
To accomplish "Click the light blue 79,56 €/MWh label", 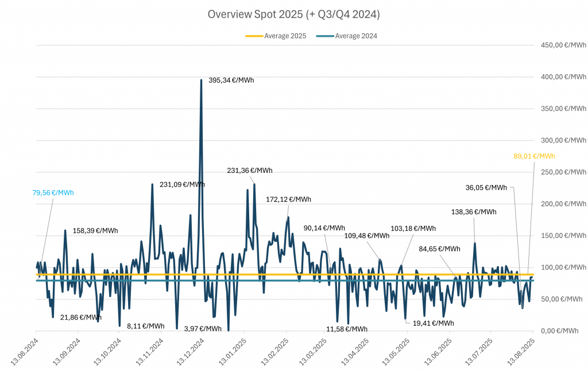I will 52,193.
